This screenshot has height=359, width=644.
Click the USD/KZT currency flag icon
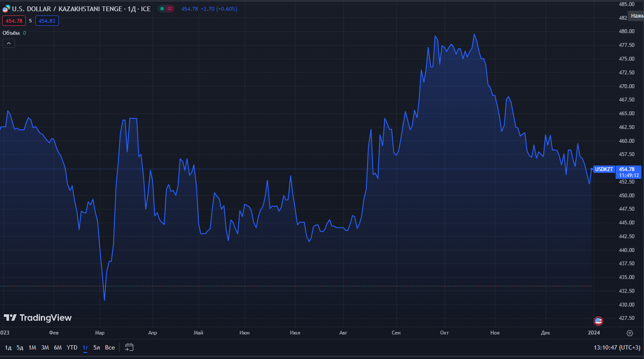(6, 9)
